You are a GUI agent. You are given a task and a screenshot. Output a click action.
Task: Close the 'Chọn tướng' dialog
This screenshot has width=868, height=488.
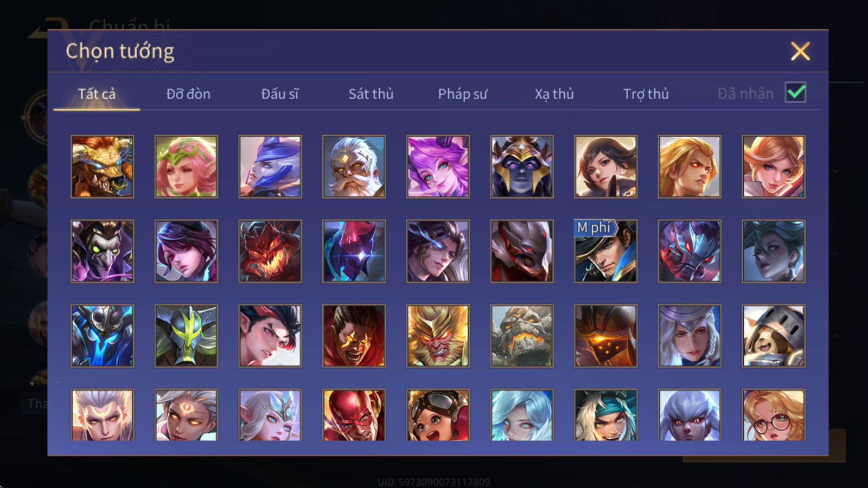[x=800, y=52]
